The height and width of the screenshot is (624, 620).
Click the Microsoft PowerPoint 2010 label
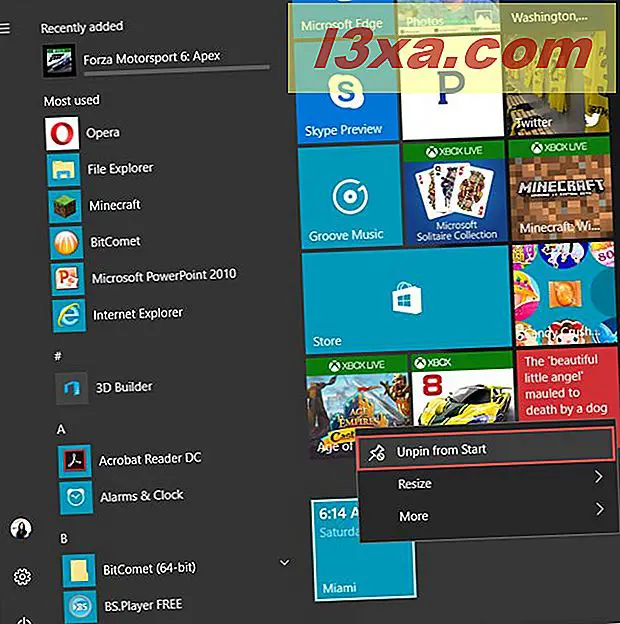pos(164,276)
